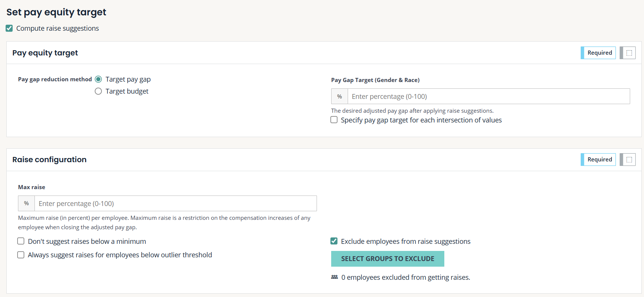
Task: Choose Target budget reduction method
Action: click(x=99, y=91)
